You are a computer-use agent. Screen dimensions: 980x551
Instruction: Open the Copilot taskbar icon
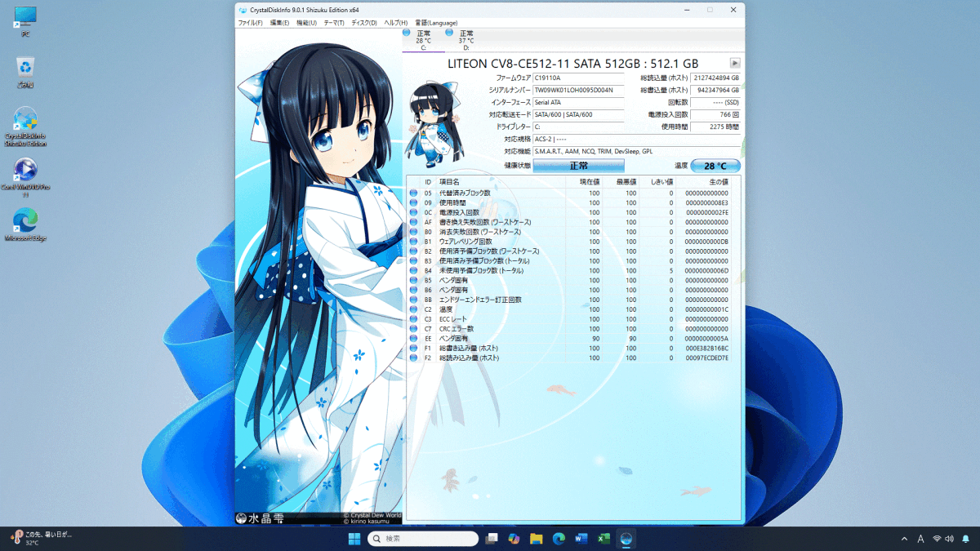pos(514,539)
